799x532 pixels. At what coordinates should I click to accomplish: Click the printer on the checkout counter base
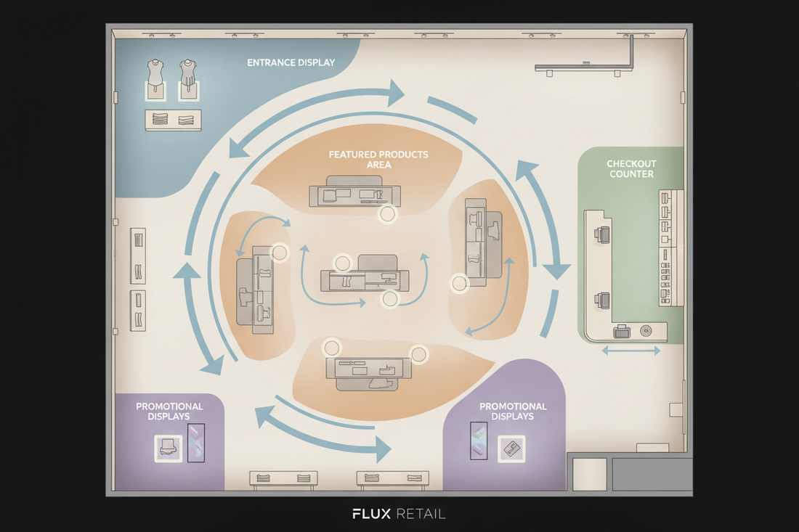point(622,331)
